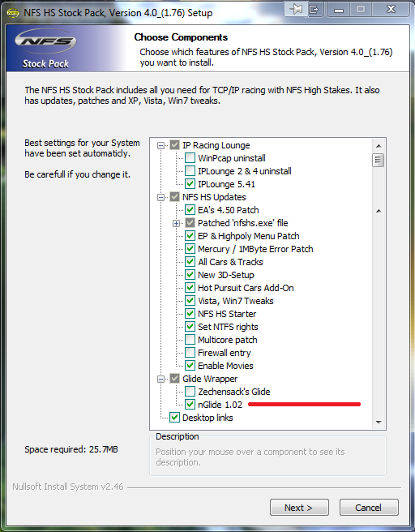
Task: Click the NFS Stock Pack logo
Action: [45, 48]
